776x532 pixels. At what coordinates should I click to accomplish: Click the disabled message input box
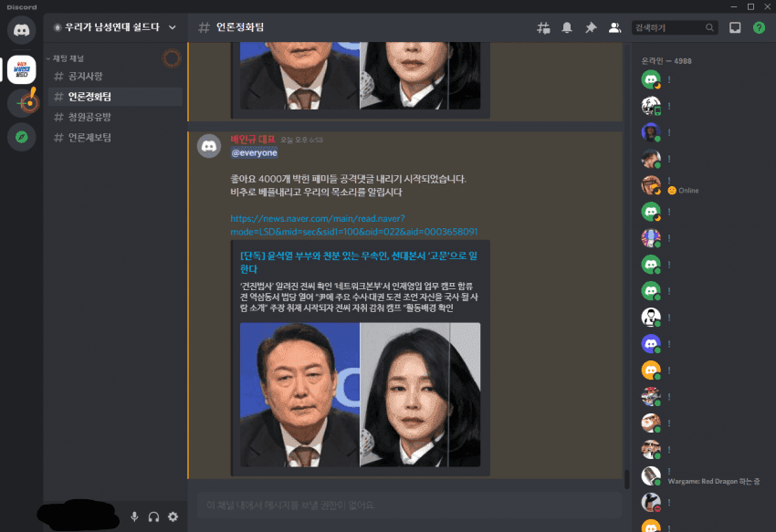point(409,506)
